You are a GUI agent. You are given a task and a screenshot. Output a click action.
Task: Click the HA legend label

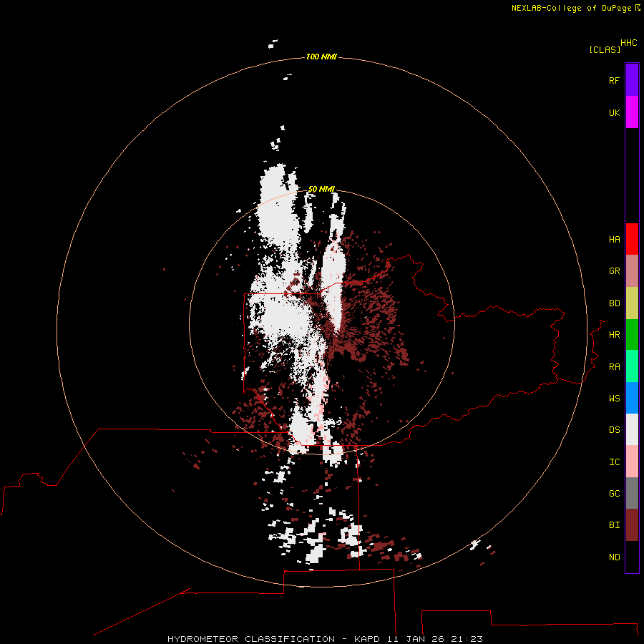coord(614,240)
